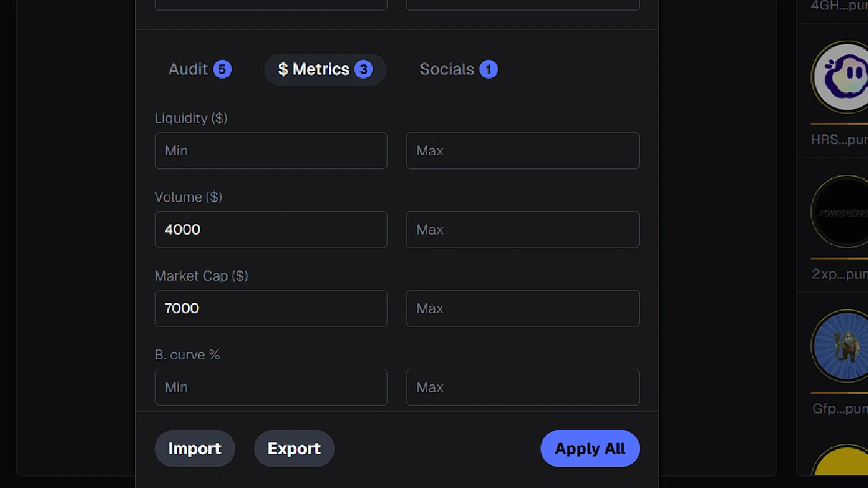The image size is (868, 488).
Task: Click the Metrics dollar sign icon
Action: (x=283, y=69)
